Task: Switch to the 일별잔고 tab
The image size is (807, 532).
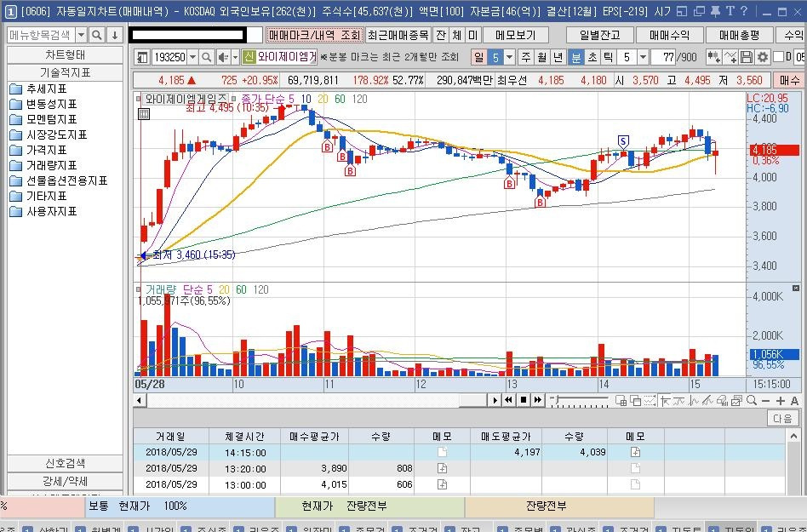Action: click(x=599, y=35)
